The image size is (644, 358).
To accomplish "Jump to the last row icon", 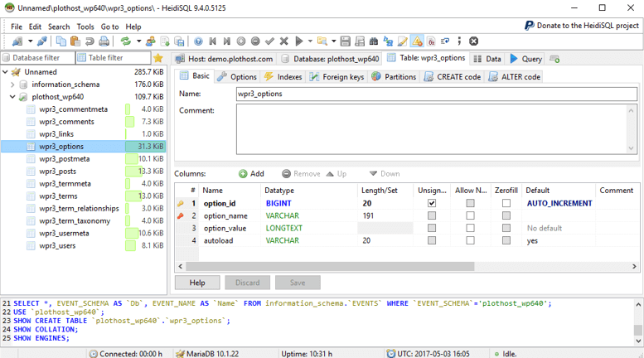I will [x=227, y=41].
